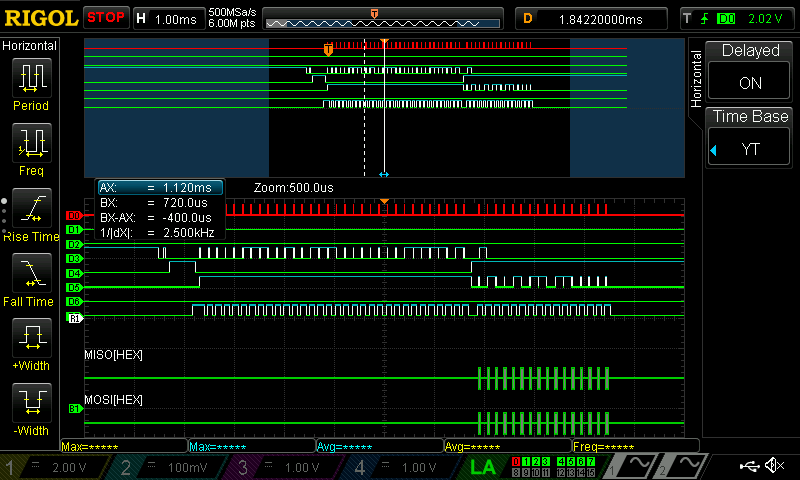
Task: Select channel 1 tab showing 2.00 V
Action: pyautogui.click(x=55, y=467)
